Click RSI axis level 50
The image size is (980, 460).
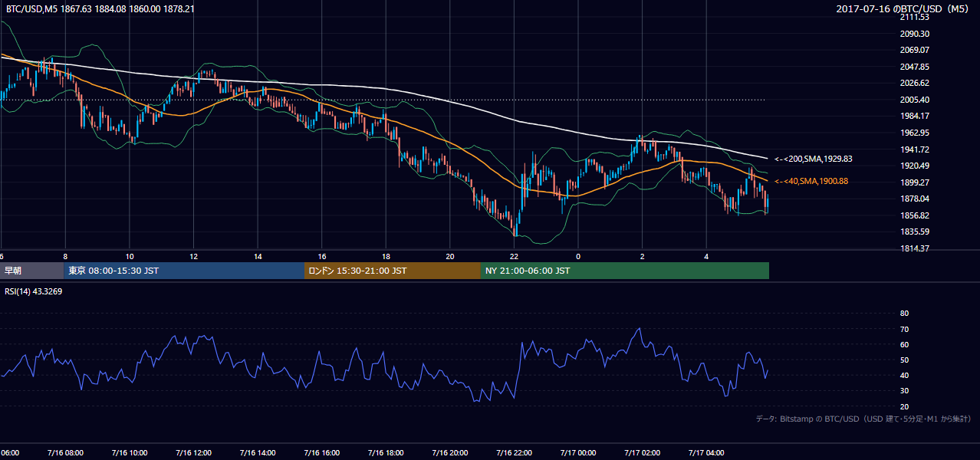[904, 360]
